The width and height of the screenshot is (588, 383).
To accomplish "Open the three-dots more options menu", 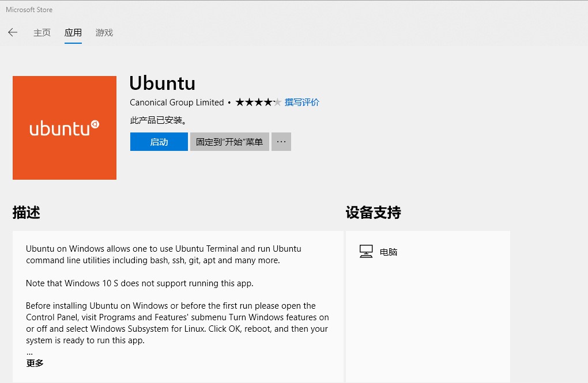I will coord(281,142).
